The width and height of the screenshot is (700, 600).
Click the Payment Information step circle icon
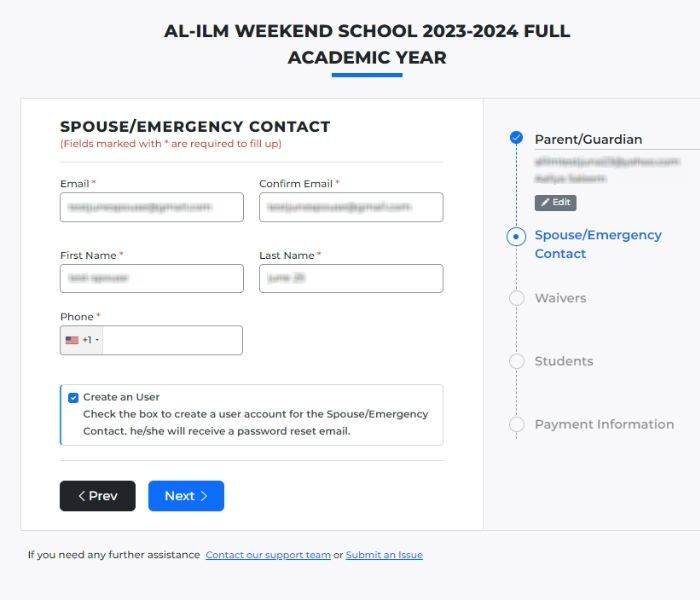(x=516, y=424)
